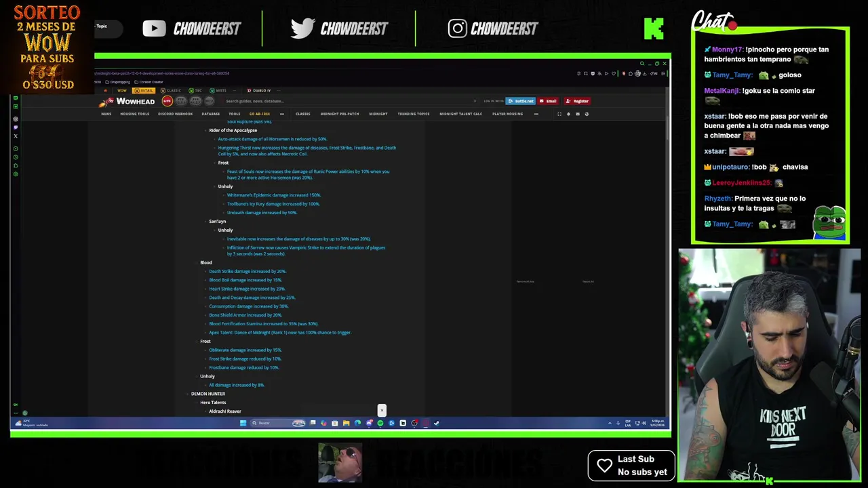The image size is (868, 488).
Task: Click the Email login button
Action: [x=548, y=101]
